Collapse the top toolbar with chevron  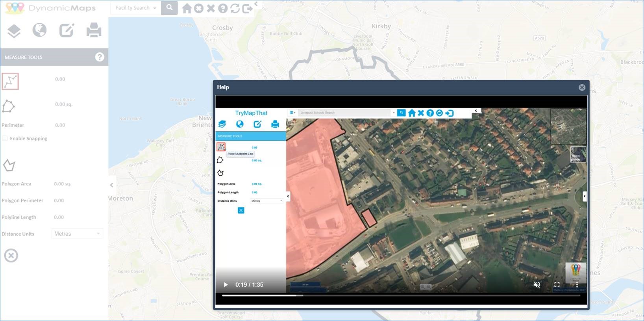256,4
